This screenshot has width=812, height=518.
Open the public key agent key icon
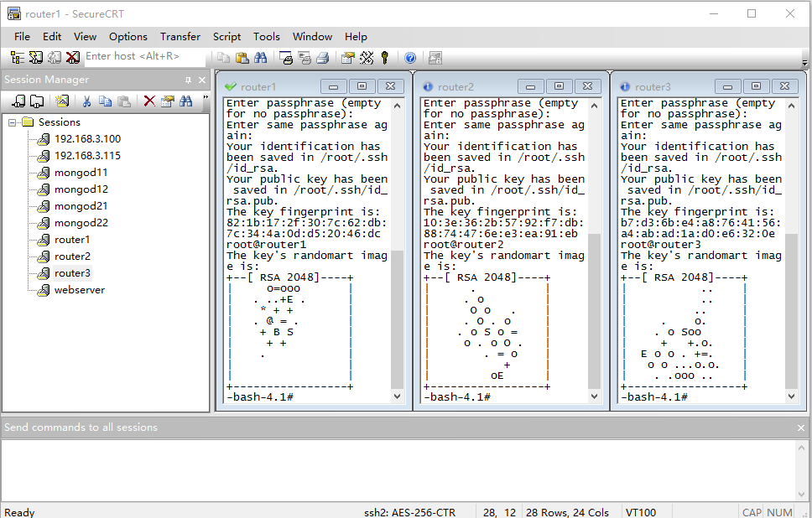pyautogui.click(x=385, y=57)
